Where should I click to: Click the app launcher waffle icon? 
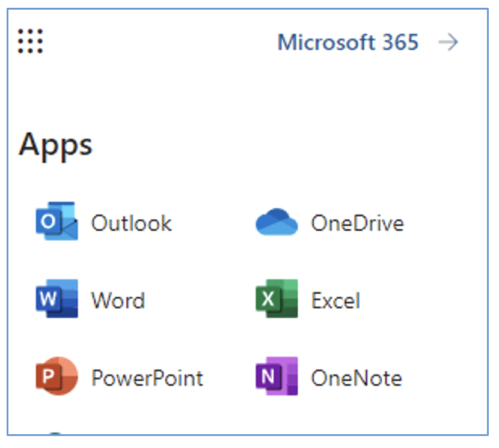(x=30, y=41)
